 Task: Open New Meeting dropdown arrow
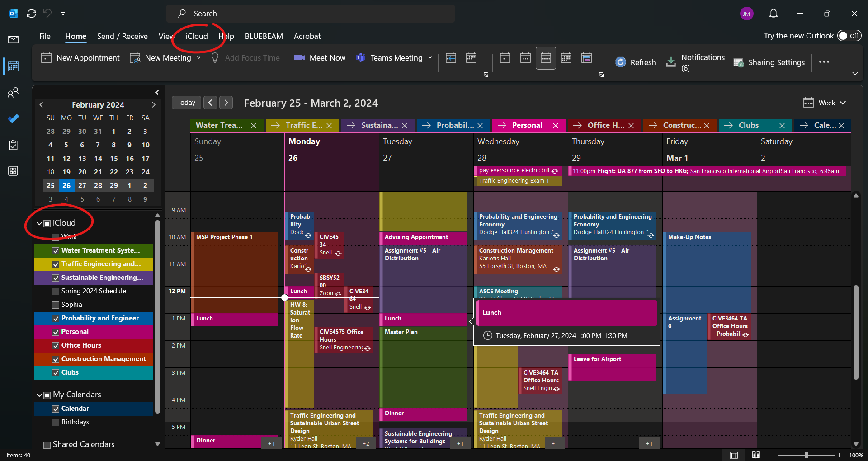tap(198, 58)
